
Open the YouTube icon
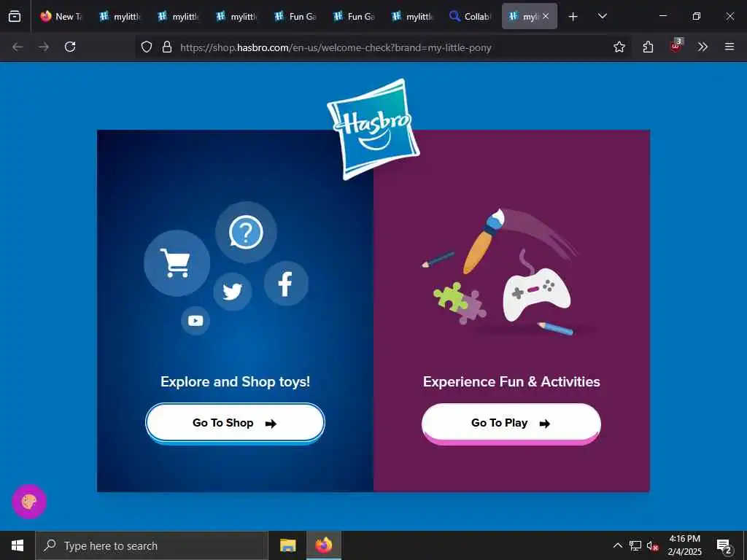pyautogui.click(x=196, y=321)
